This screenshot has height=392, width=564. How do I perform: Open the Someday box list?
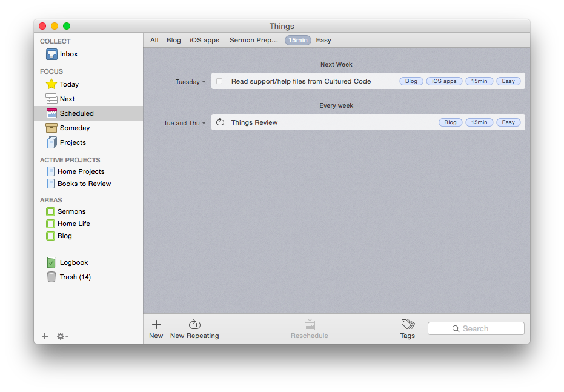tap(52, 128)
